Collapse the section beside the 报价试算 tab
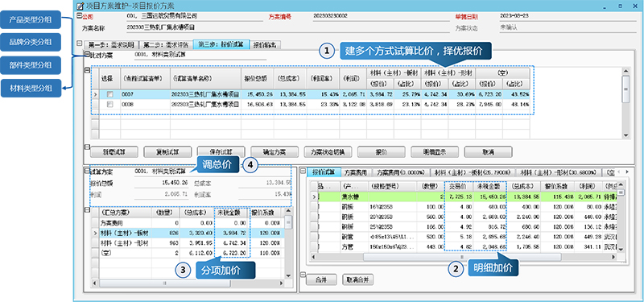Screen dimensions: 644x302 303,171
